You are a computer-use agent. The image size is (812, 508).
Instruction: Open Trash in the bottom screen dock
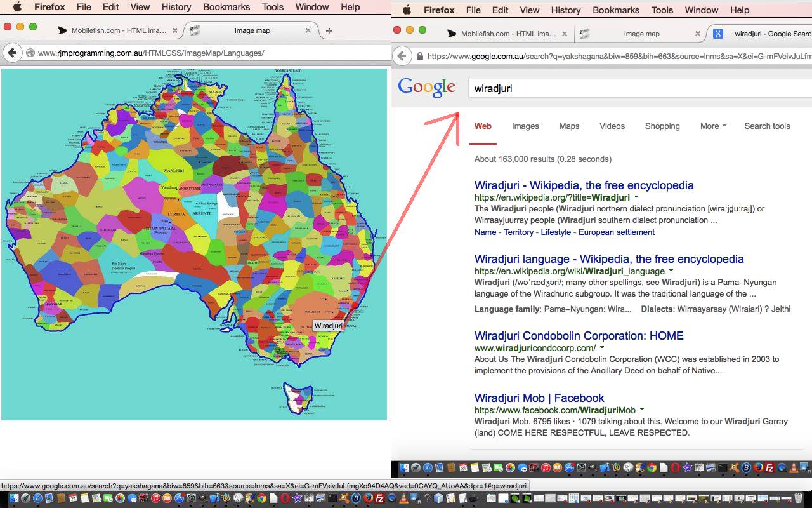[798, 498]
